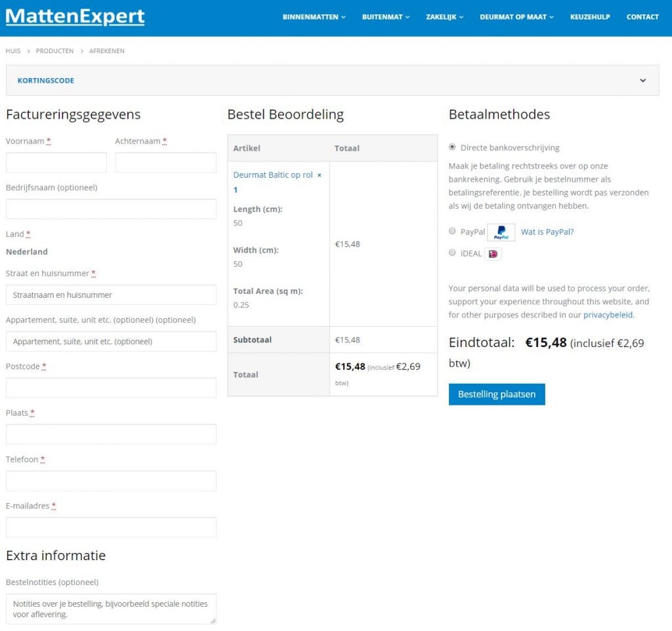Click the iDEAL logo icon
Screen dimensions: 672x631
click(492, 253)
